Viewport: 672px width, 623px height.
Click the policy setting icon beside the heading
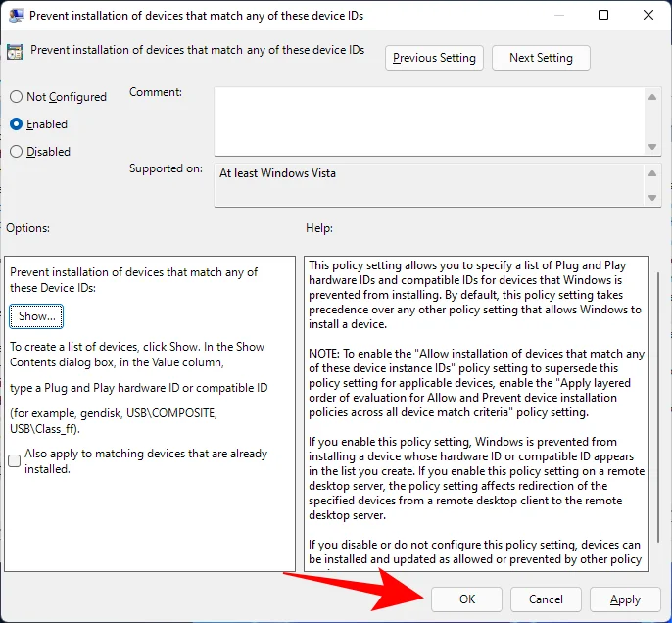[16, 55]
